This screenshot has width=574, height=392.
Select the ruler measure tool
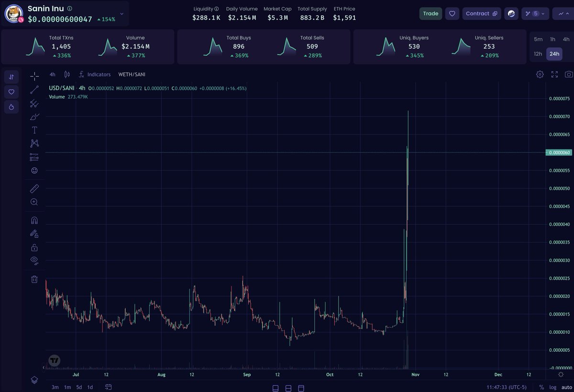pyautogui.click(x=34, y=188)
